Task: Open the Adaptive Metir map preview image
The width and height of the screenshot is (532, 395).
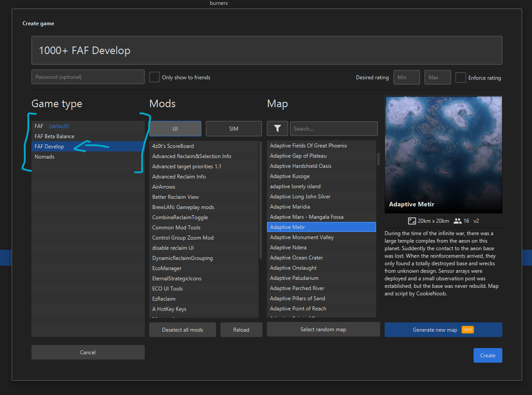Action: pyautogui.click(x=443, y=155)
